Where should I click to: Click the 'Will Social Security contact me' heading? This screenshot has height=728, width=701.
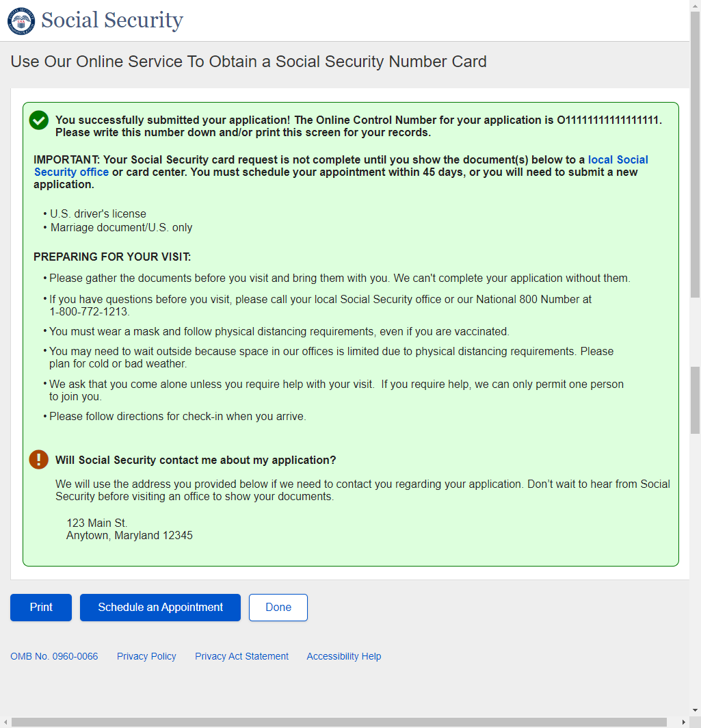pos(196,460)
